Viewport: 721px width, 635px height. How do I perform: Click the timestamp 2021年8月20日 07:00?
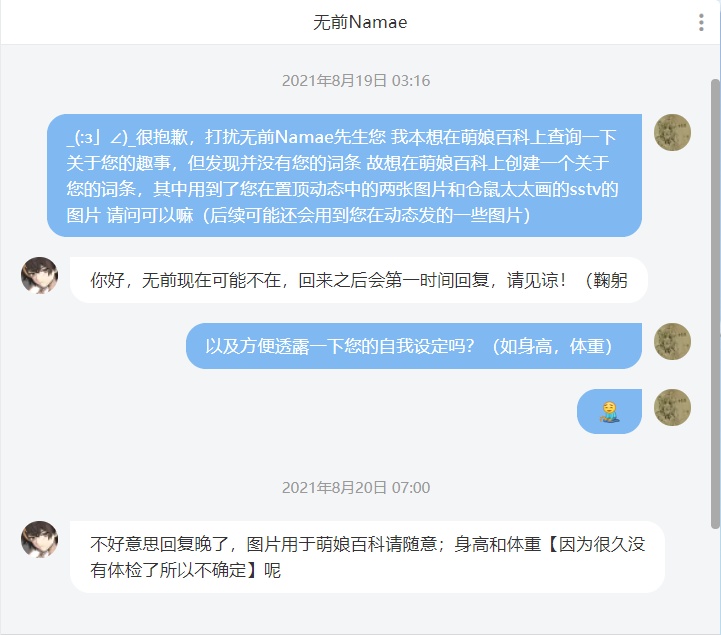coord(356,487)
